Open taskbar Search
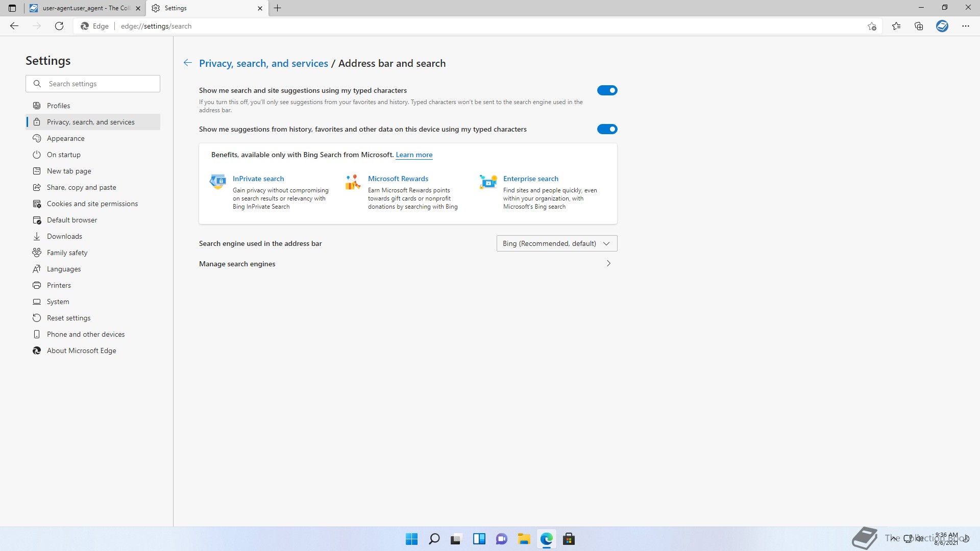Image resolution: width=980 pixels, height=551 pixels. coord(434,539)
